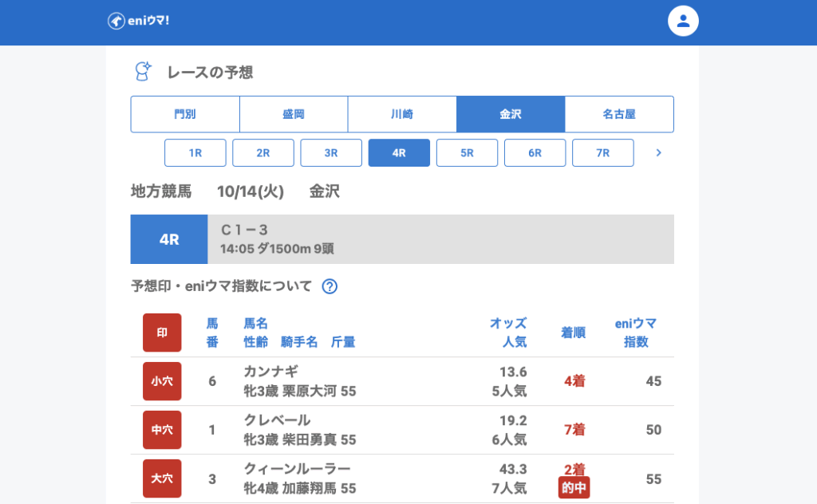Click the eniウマ! logo in header
The height and width of the screenshot is (504, 817).
coord(139,22)
